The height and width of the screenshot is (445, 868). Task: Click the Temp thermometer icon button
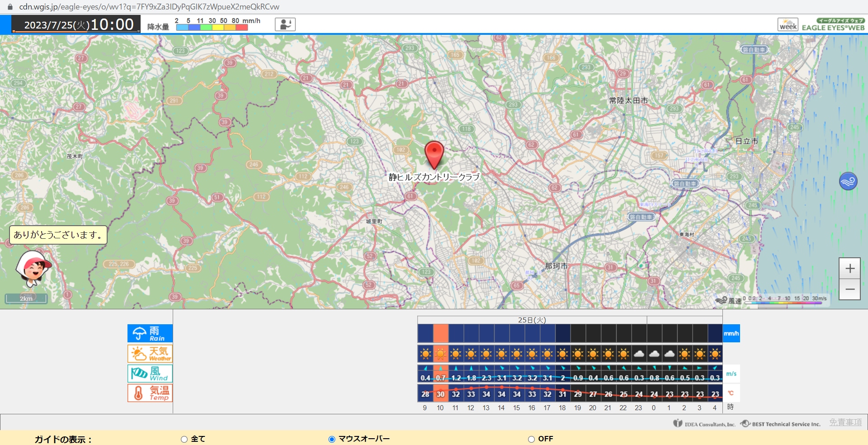pos(150,393)
